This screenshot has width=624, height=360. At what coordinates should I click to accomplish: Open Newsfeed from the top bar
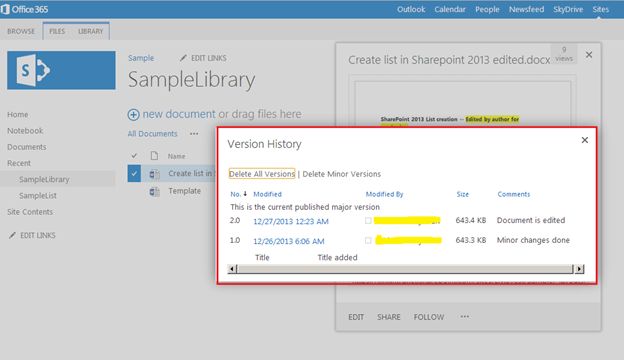[x=526, y=9]
